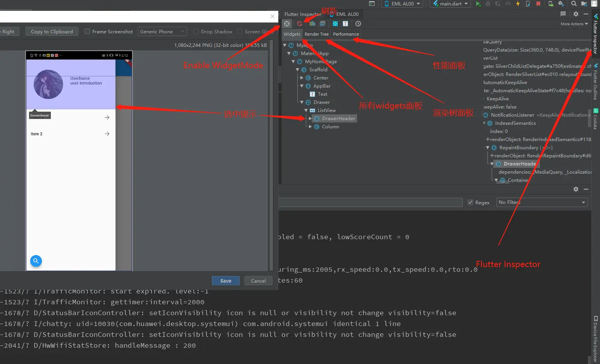Collapse the DrawerHeader node in details tree
The image size is (600, 364).
point(492,164)
